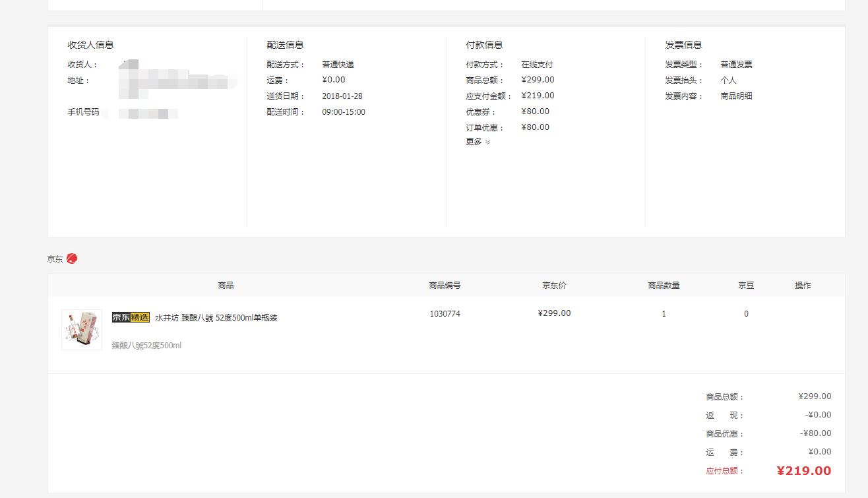Click the 商品优惠 -¥80.00 amount
868x498 pixels.
[x=816, y=433]
